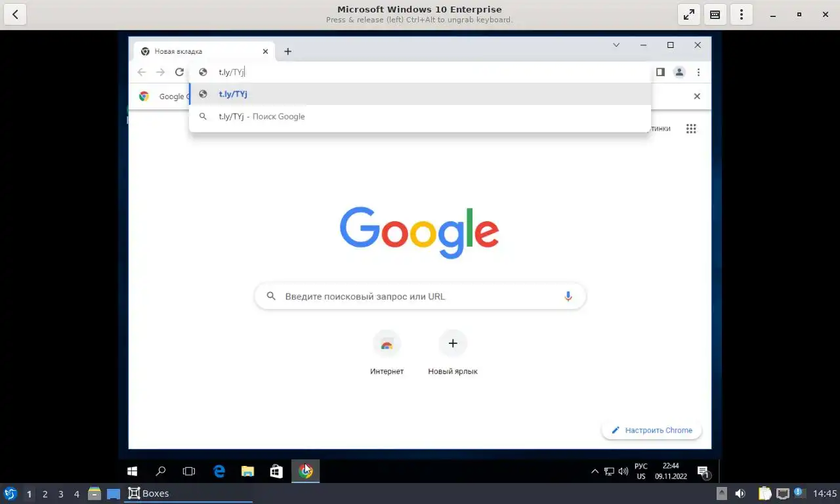The width and height of the screenshot is (840, 504).
Task: Expand the Chrome tab search chevron
Action: click(x=616, y=45)
